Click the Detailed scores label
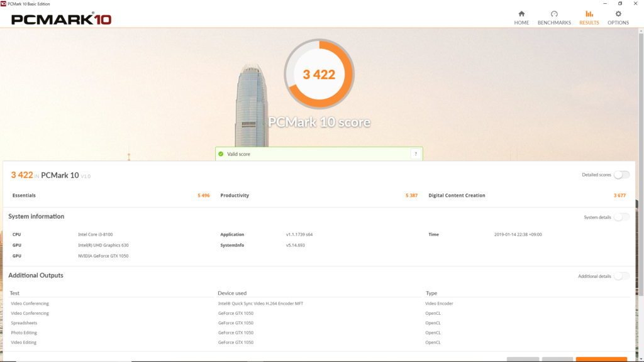Screen dimensions: 644x362 click(x=596, y=175)
